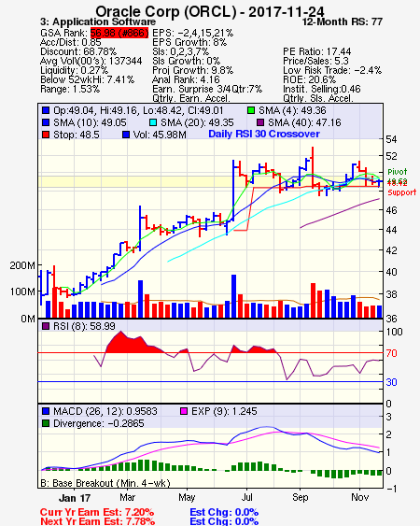Click 'Liquidity: 0.27%' text
The image size is (420, 526).
pyautogui.click(x=74, y=70)
